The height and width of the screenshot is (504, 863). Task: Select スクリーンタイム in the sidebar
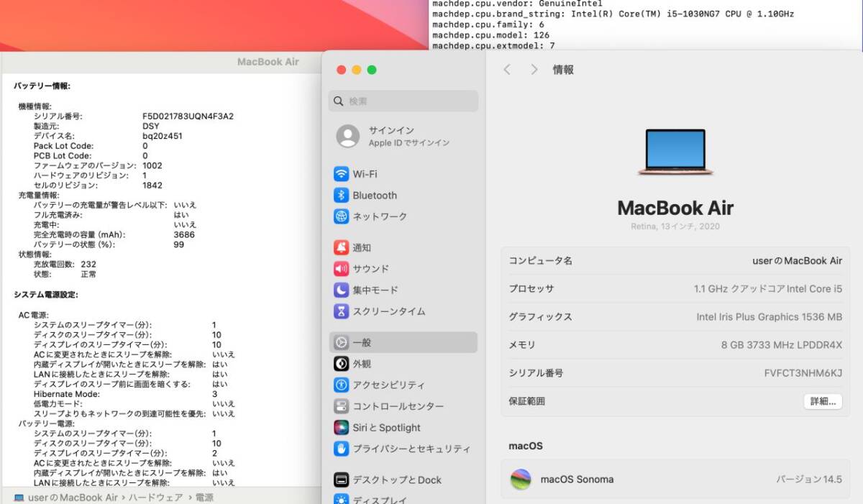(x=403, y=311)
